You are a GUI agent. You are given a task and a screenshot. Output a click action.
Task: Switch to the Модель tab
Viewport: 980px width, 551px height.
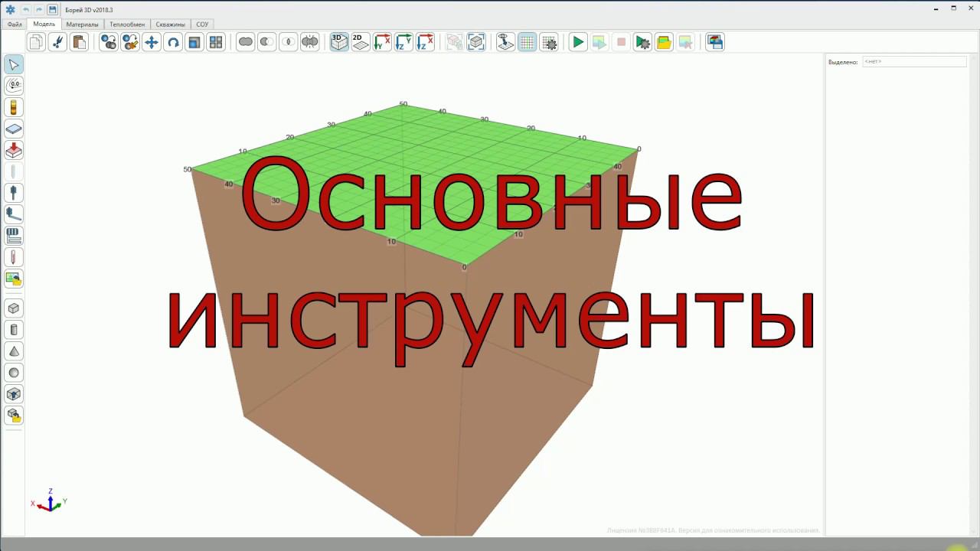point(44,24)
